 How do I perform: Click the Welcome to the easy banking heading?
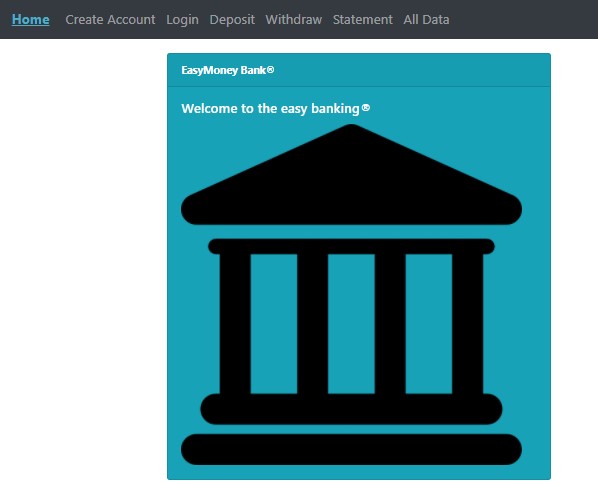coord(275,109)
